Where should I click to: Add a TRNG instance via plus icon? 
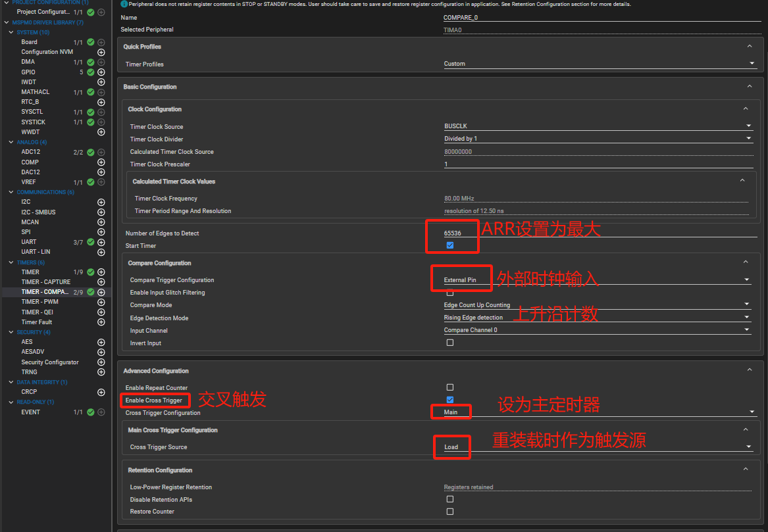coord(101,372)
